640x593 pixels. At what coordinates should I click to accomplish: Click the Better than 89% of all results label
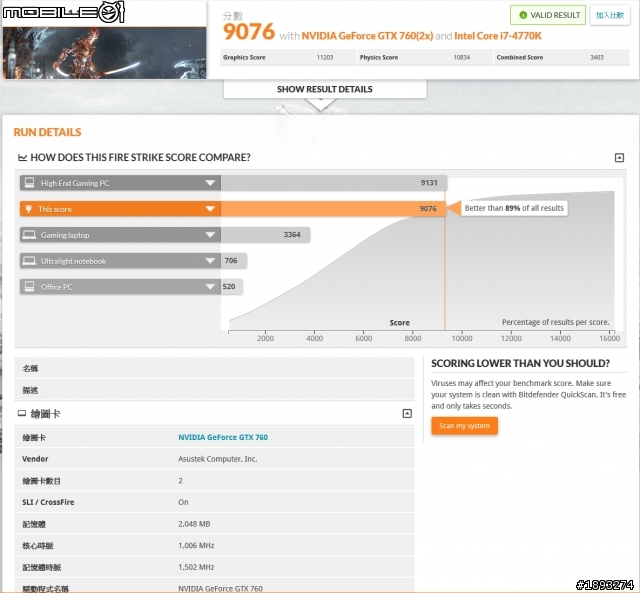(514, 208)
